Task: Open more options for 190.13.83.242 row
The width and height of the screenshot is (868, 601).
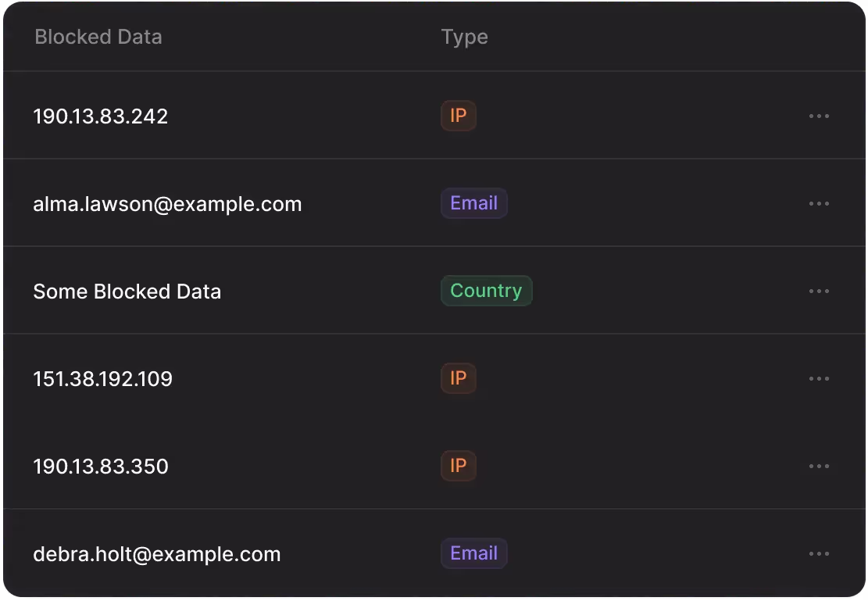Action: coord(819,116)
